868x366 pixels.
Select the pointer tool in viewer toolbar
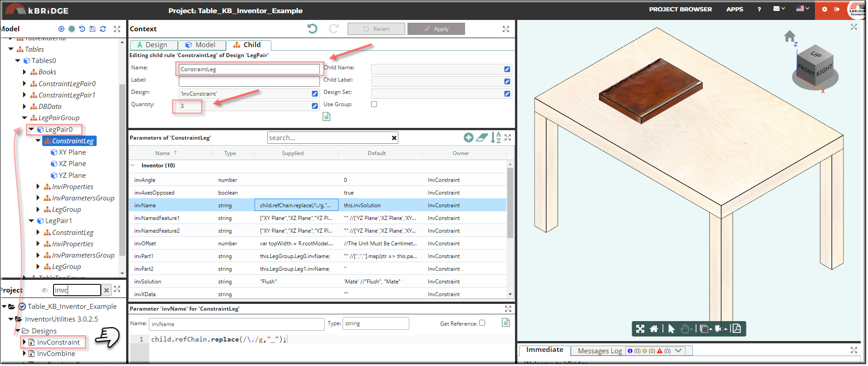tap(672, 329)
